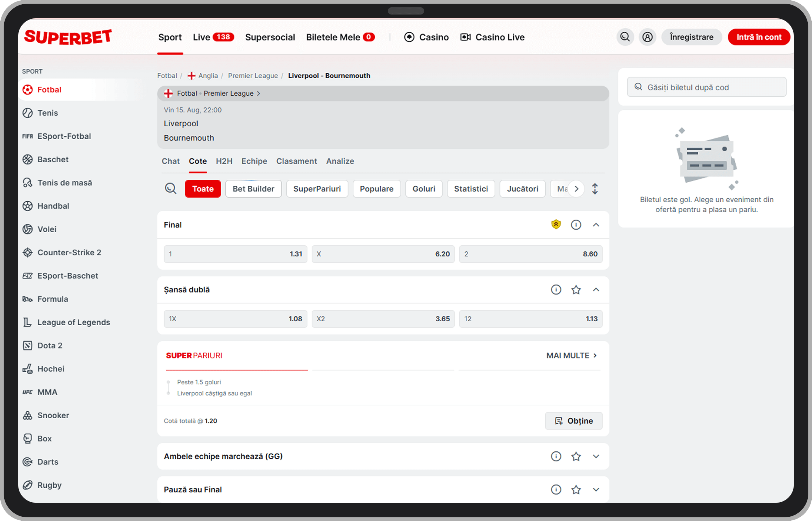
Task: Show info for Ambele echipe marchează
Action: click(556, 456)
